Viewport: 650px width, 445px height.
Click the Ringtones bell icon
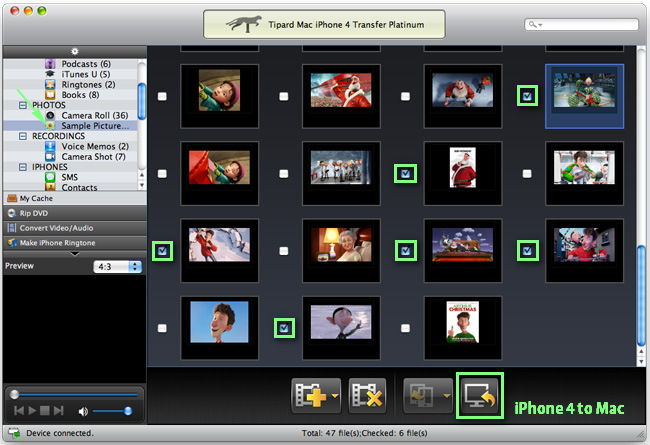[x=50, y=84]
